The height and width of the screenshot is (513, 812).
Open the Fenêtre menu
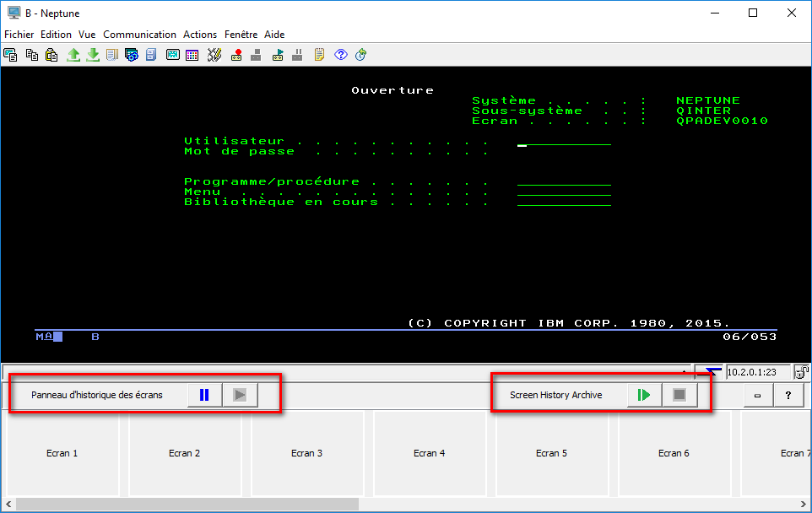(241, 35)
